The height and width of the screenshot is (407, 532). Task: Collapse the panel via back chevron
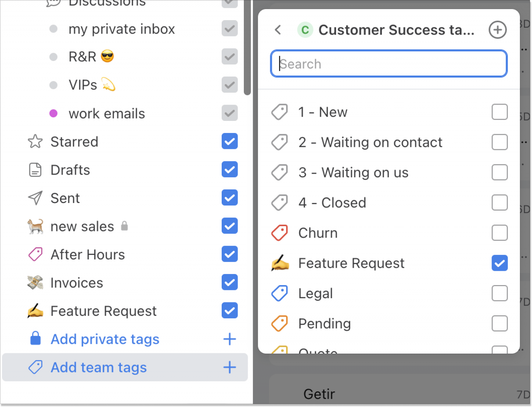point(278,30)
